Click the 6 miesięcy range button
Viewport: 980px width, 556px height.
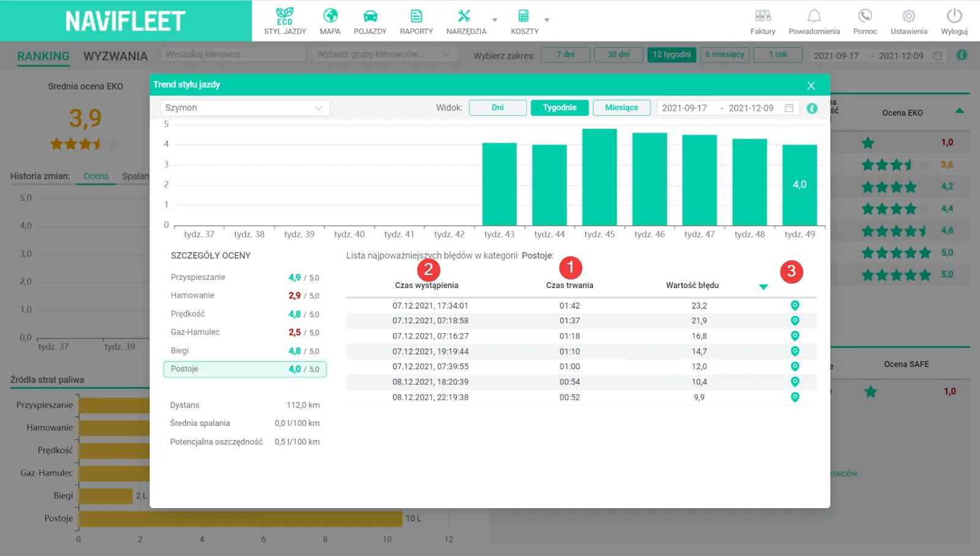[x=725, y=54]
